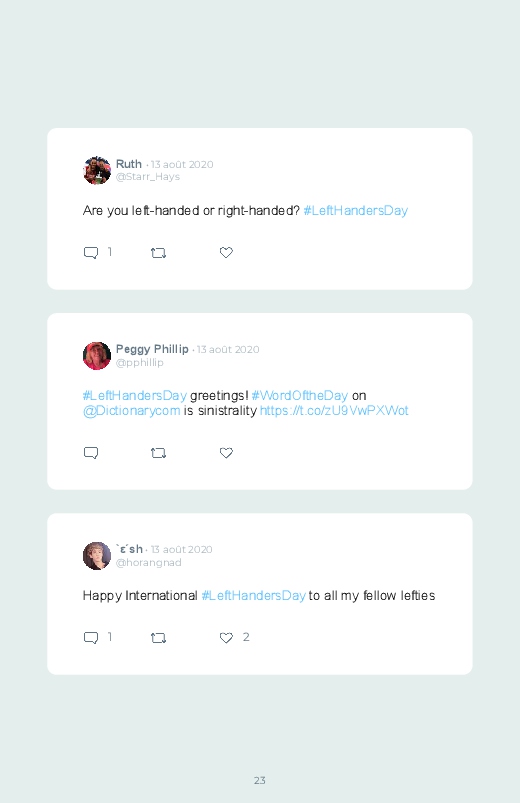Like Ruth's tweet with heart icon
Image resolution: width=520 pixels, height=803 pixels.
pos(226,252)
